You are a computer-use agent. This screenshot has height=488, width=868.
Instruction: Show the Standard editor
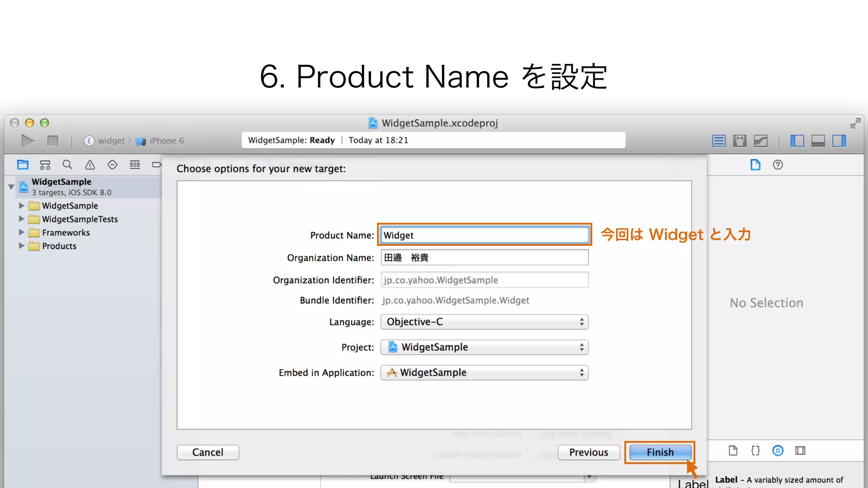(x=719, y=141)
